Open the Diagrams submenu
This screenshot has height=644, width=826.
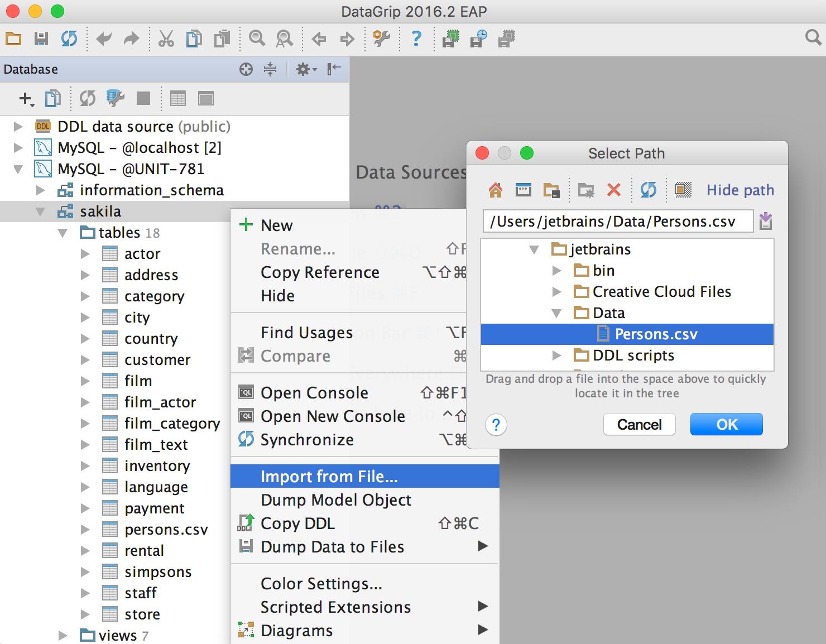click(x=365, y=630)
